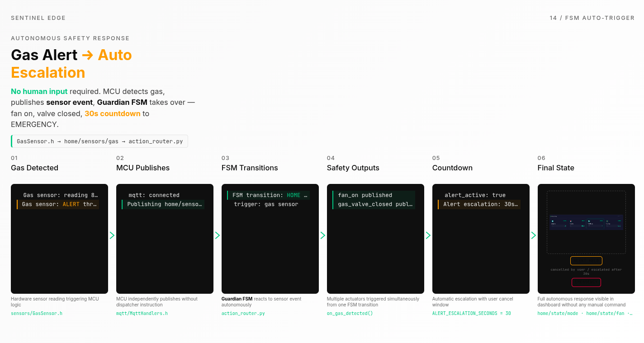Select the Final State step heading
Viewport: 644px width, 343px height.
click(x=556, y=168)
